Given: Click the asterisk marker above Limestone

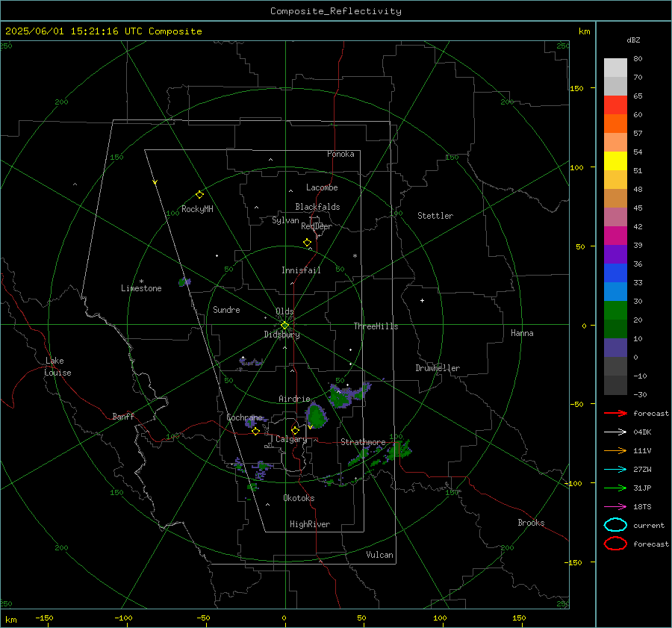Looking at the screenshot, I should (x=141, y=282).
